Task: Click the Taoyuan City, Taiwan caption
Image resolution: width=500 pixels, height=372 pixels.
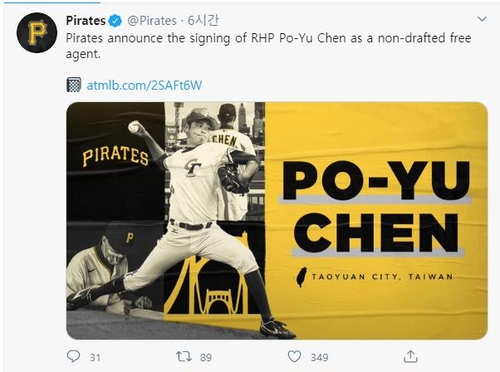Action: point(382,277)
